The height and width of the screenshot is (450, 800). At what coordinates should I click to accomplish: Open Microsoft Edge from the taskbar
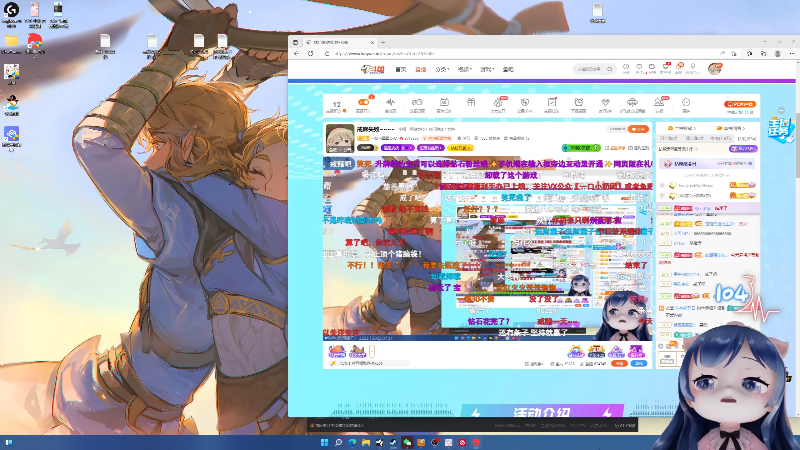[352, 442]
